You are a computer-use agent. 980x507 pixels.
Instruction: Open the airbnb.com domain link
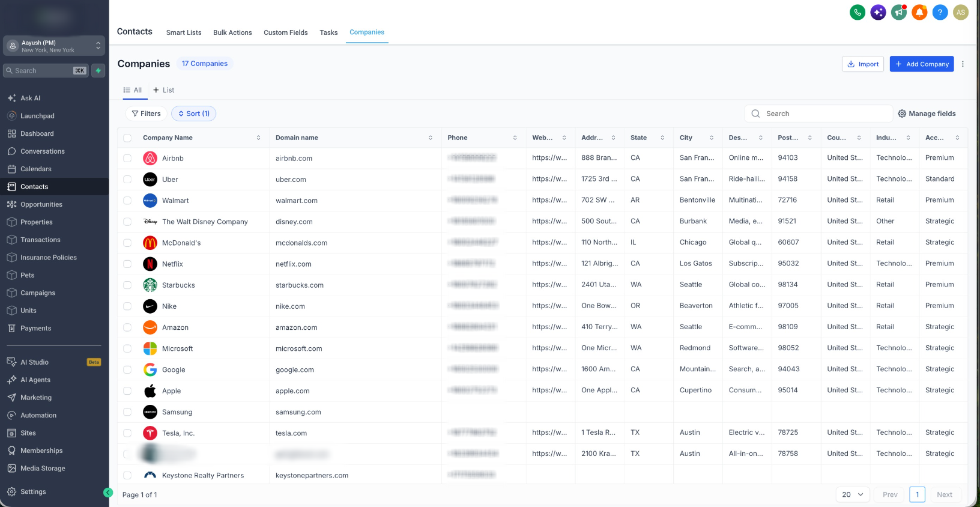[294, 159]
